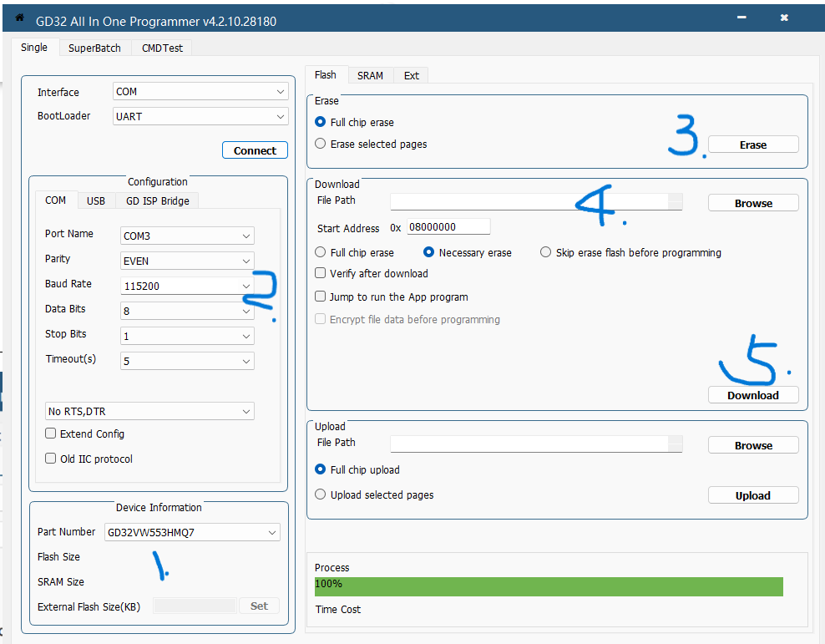The height and width of the screenshot is (644, 825).
Task: Click the Start Address input field
Action: tap(448, 227)
